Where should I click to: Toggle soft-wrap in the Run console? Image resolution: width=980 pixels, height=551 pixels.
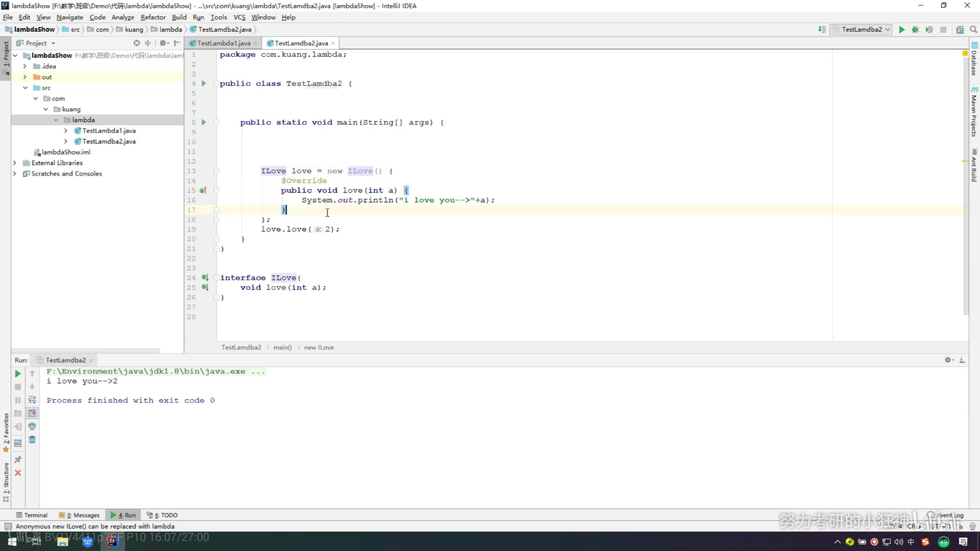pyautogui.click(x=32, y=400)
